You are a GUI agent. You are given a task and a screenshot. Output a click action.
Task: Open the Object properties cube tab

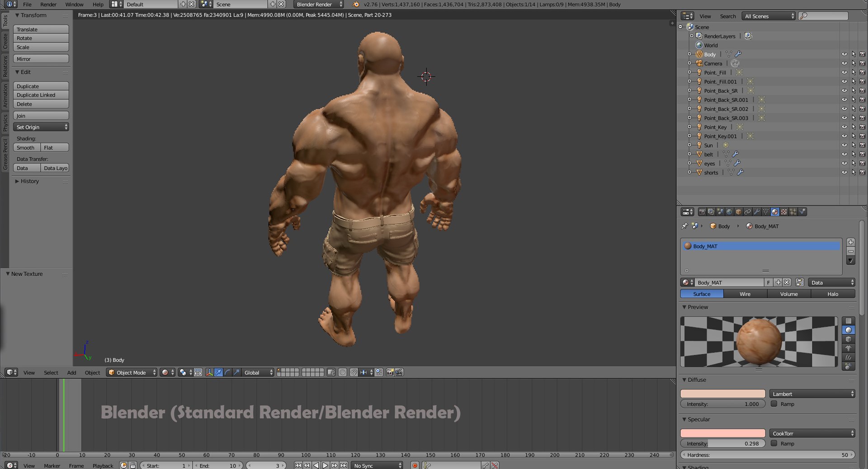click(x=738, y=212)
